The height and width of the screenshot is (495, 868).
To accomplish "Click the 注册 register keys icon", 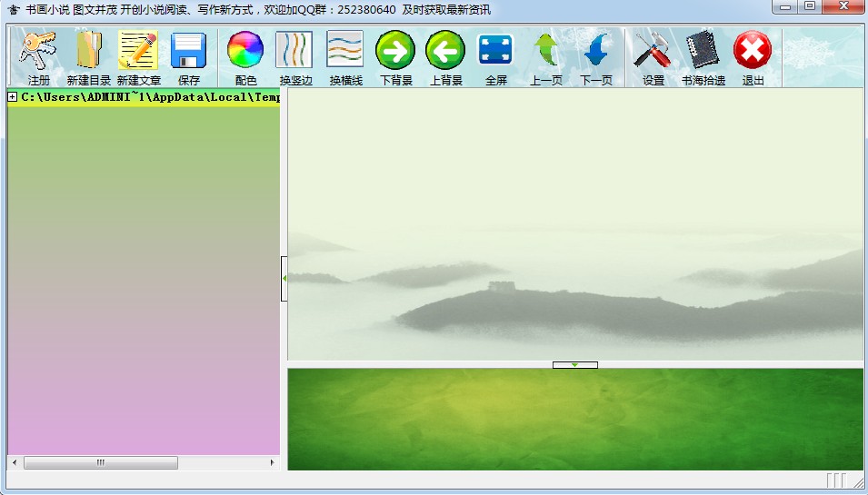I will pos(38,57).
